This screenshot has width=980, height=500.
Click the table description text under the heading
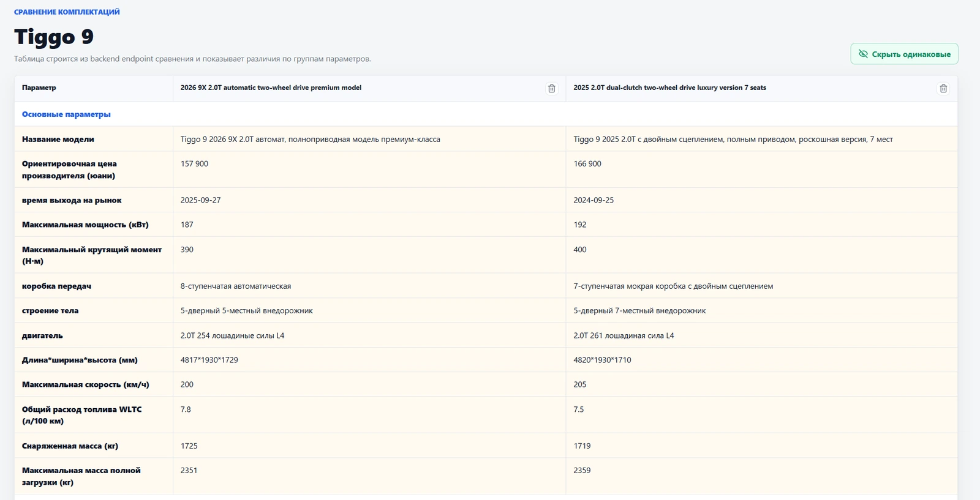pos(192,59)
